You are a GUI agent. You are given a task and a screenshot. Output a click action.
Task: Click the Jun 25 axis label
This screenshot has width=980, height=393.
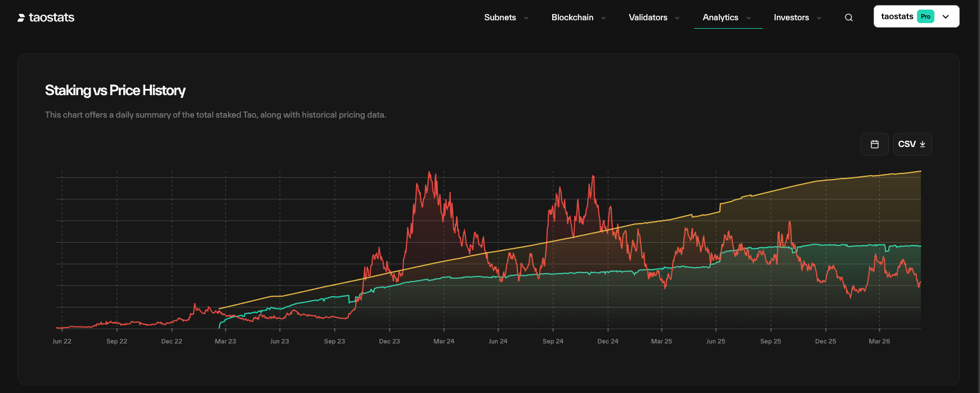716,341
